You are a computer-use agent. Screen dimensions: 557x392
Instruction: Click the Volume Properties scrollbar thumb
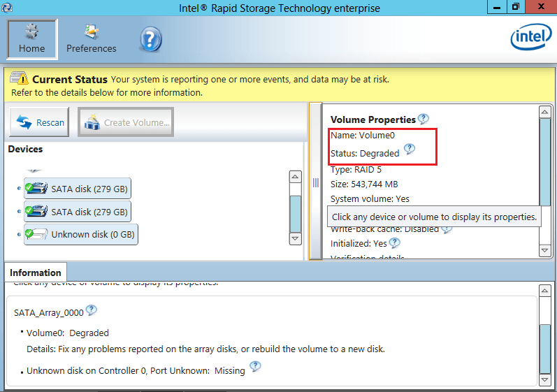click(x=545, y=162)
